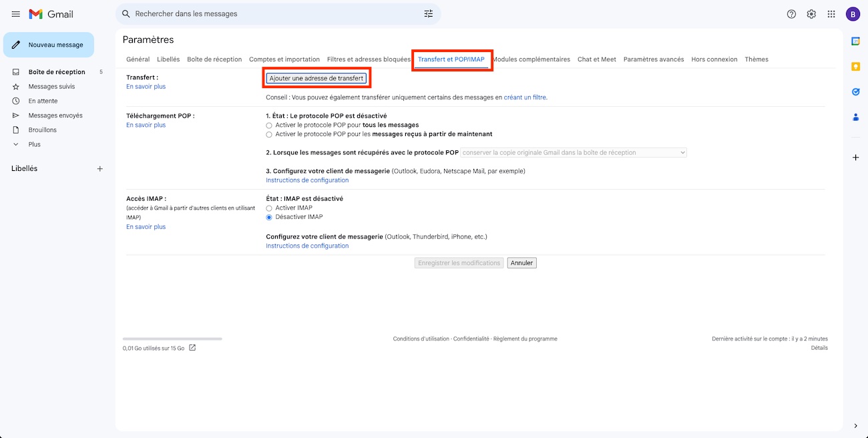The image size is (868, 438).
Task: Get add-ons via plus icon in side panel
Action: click(855, 158)
